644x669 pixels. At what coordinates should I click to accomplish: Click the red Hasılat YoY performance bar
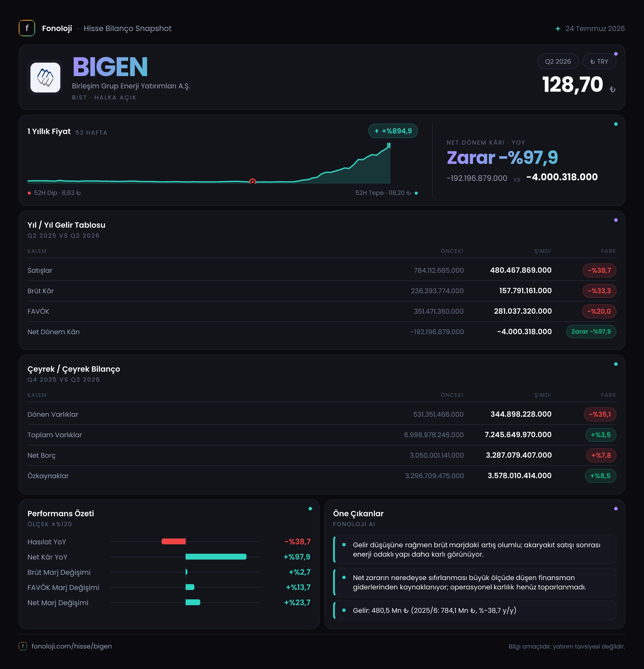point(174,541)
